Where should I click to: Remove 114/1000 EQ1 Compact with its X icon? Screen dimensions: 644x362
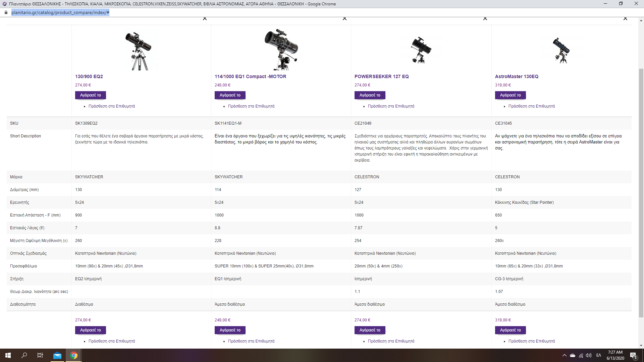(344, 18)
